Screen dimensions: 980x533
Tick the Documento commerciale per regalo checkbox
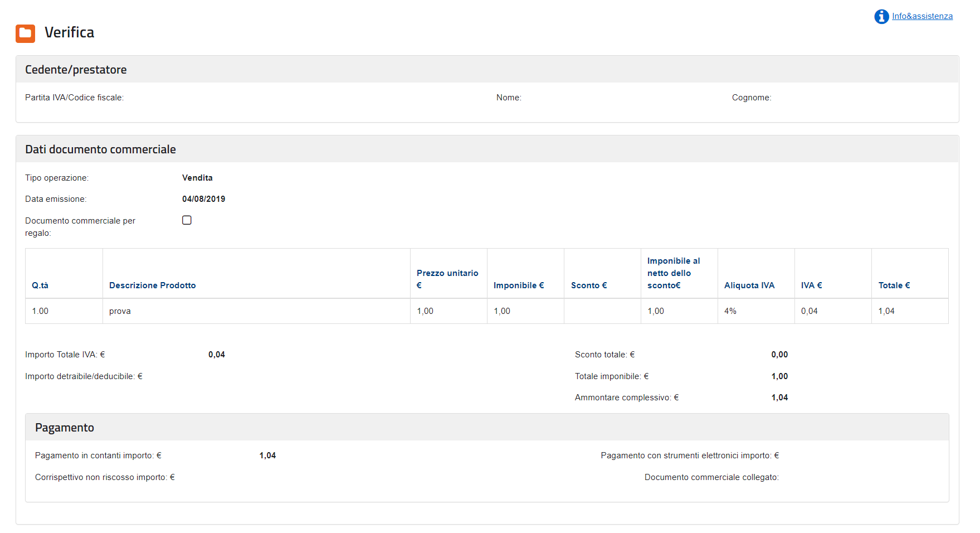pos(187,220)
